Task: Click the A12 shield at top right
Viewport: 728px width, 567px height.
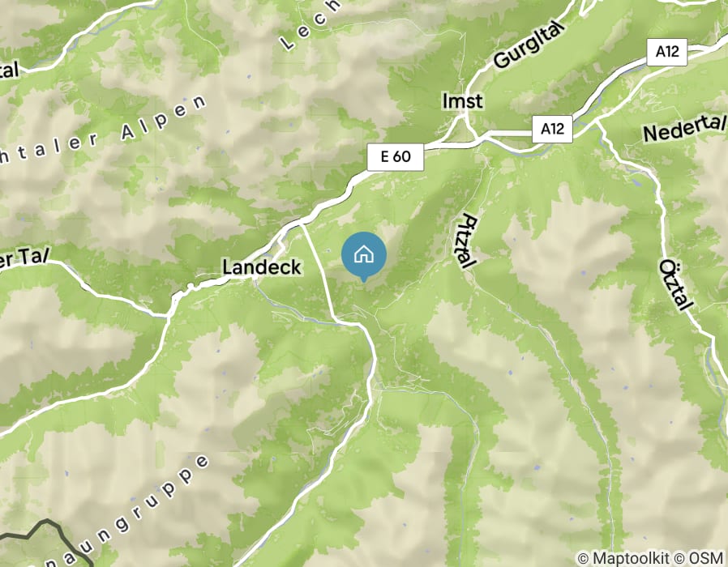Action: (667, 52)
